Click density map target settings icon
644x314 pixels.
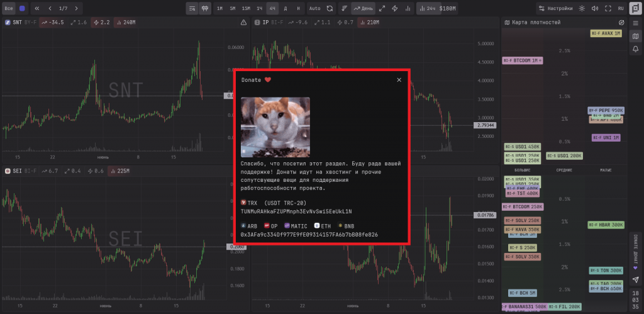click(x=621, y=23)
